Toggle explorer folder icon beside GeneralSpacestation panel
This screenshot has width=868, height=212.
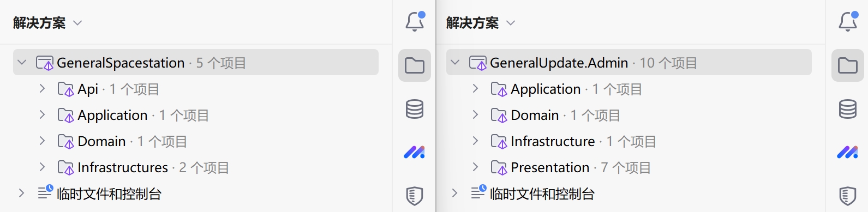pos(415,65)
